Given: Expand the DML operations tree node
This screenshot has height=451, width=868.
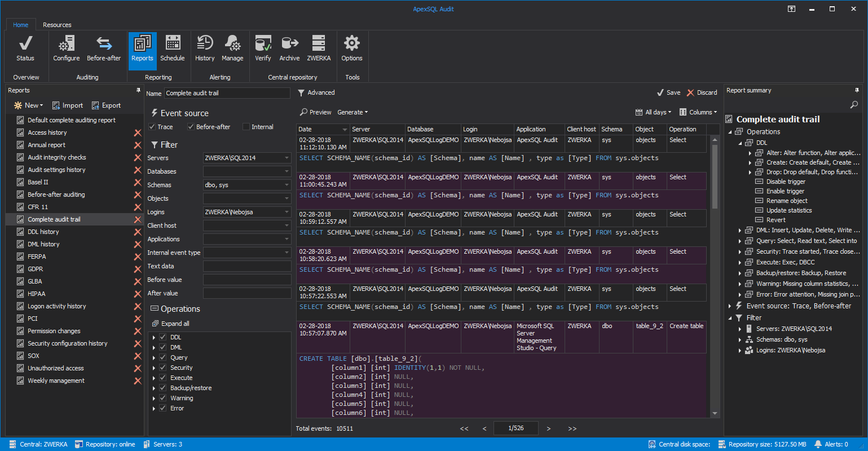Looking at the screenshot, I should [154, 347].
